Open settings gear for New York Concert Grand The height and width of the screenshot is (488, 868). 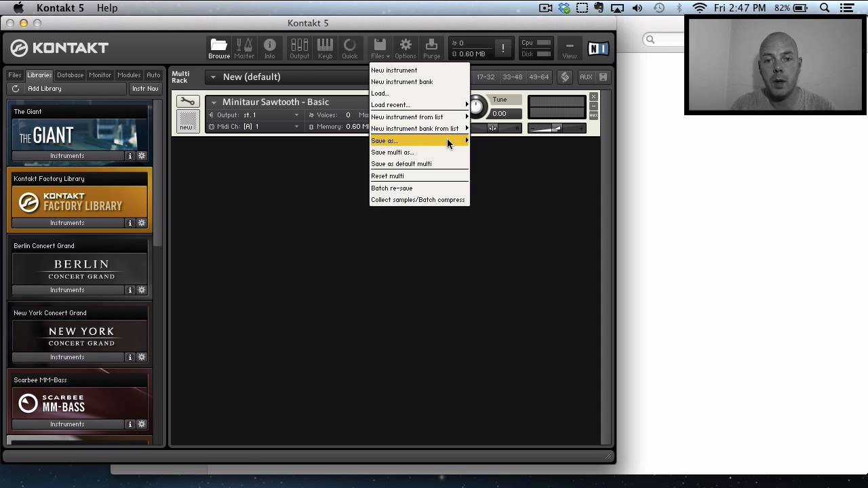(142, 357)
